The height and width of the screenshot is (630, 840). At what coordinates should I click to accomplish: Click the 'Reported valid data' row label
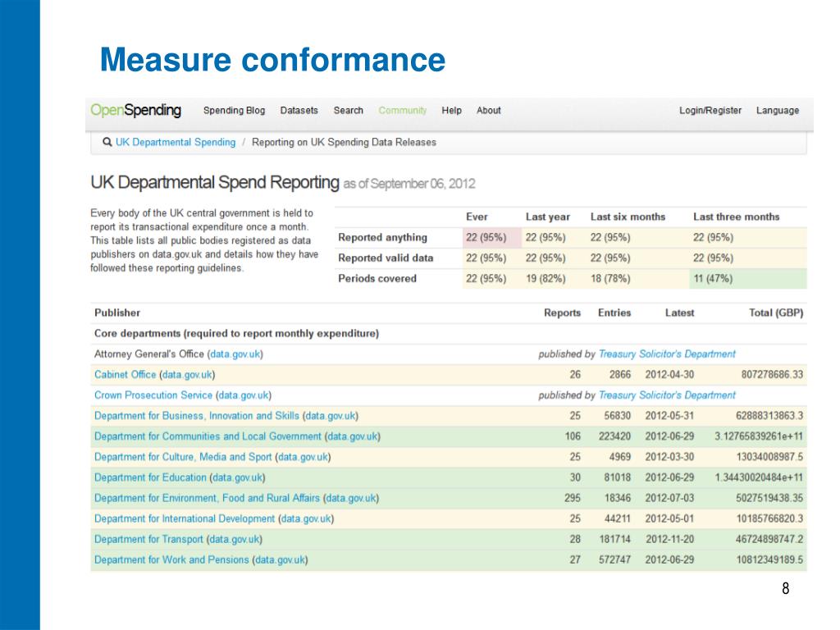coord(386,258)
